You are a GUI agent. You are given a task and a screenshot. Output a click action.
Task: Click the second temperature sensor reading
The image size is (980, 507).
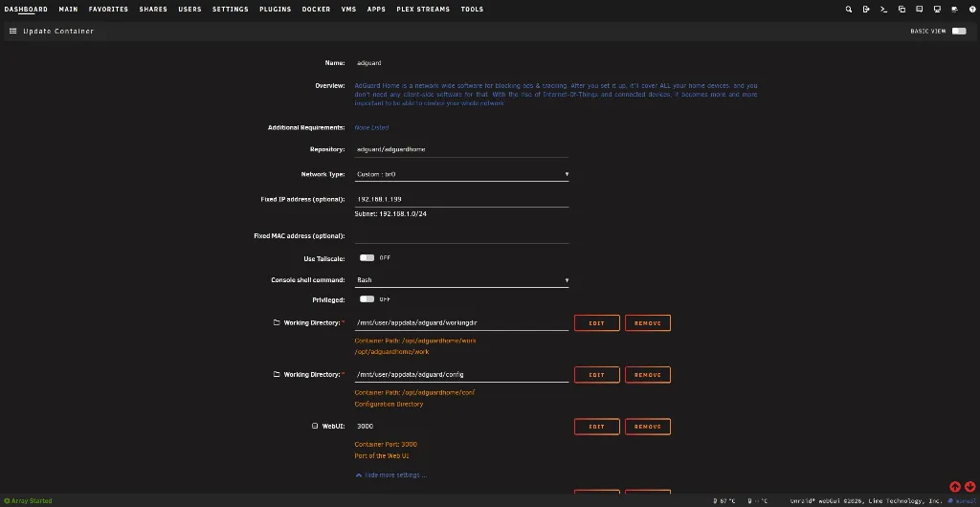(x=758, y=500)
